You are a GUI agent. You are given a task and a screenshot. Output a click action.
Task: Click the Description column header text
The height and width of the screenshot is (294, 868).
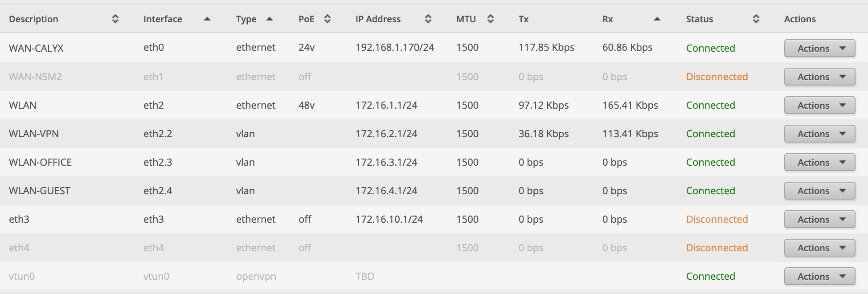tap(33, 19)
